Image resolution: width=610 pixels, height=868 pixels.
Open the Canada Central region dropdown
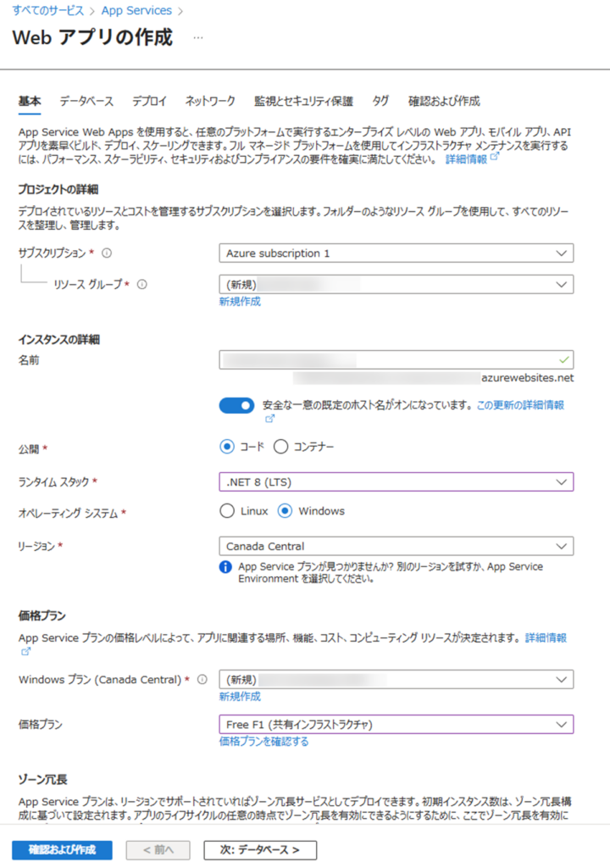point(396,546)
